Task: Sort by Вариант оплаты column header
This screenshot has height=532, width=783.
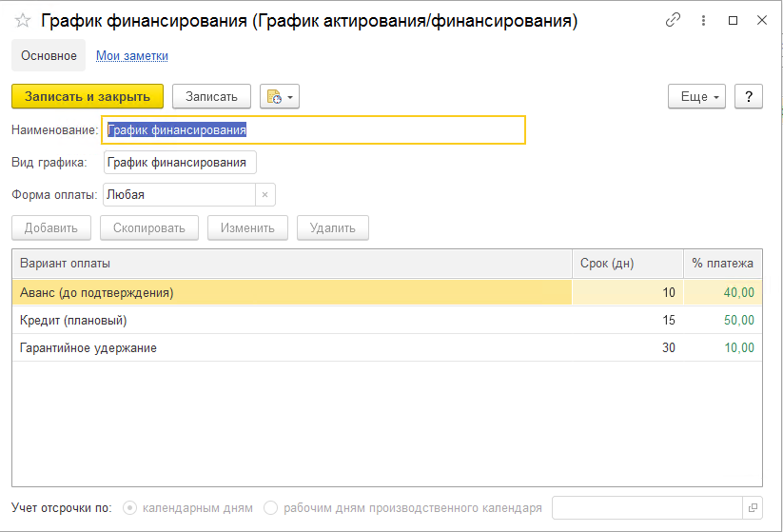Action: [x=292, y=264]
